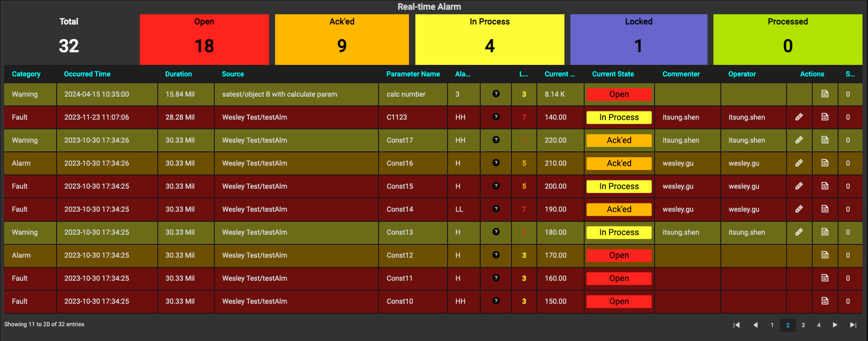Click the In Process state for Const13

[x=619, y=232]
